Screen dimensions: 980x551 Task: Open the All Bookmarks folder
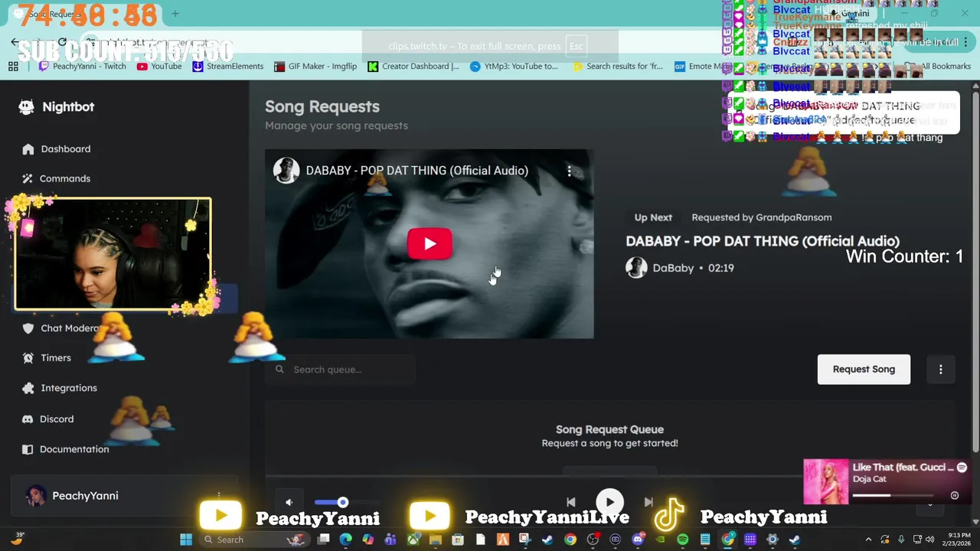click(x=939, y=67)
